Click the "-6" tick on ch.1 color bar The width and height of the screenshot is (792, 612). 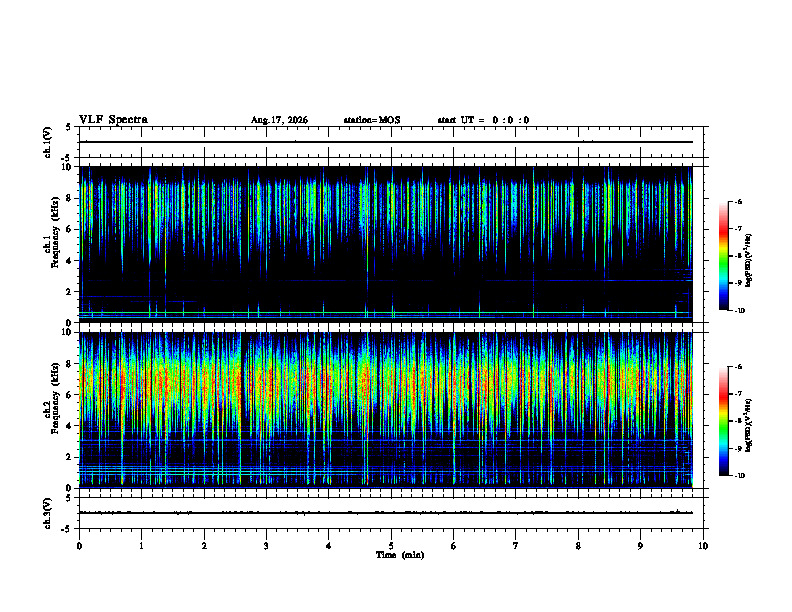(738, 201)
